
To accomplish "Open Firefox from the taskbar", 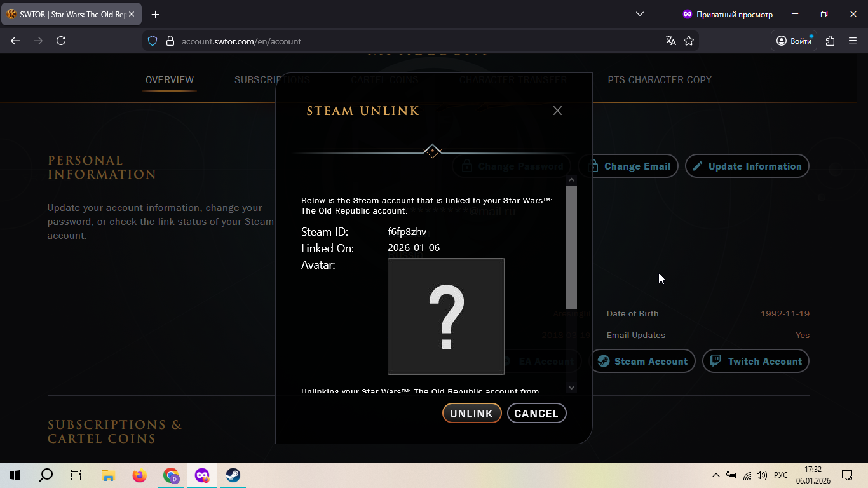I will pos(139,475).
